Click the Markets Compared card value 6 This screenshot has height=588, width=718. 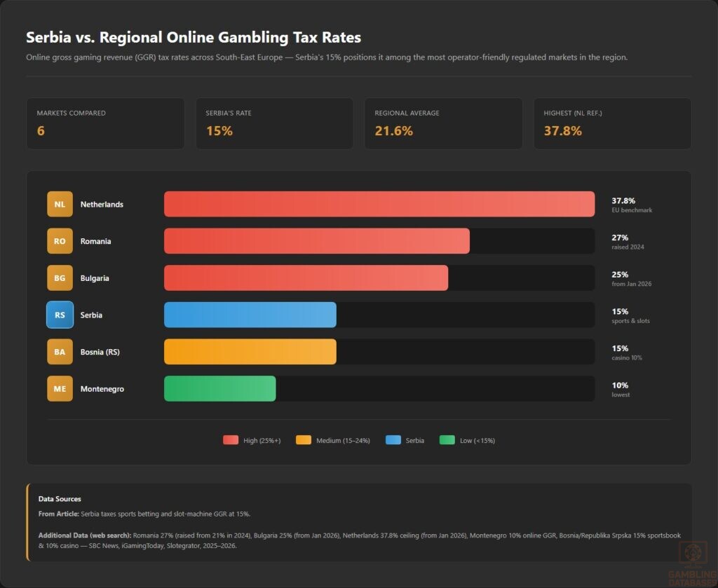click(41, 131)
